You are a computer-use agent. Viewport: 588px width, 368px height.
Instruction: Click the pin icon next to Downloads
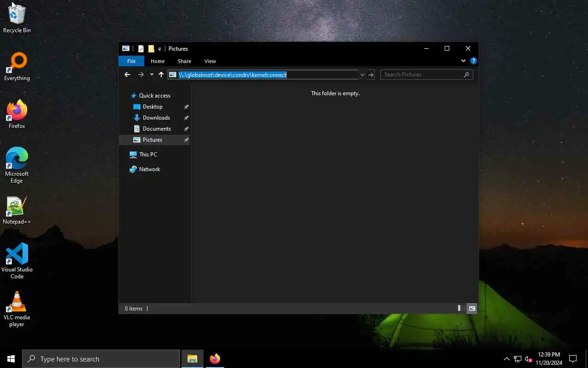[186, 118]
